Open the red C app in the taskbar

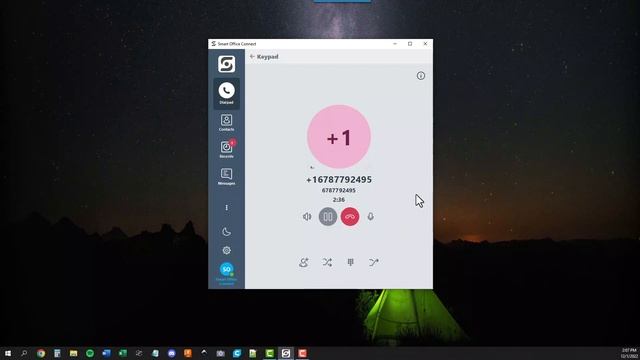(302, 353)
